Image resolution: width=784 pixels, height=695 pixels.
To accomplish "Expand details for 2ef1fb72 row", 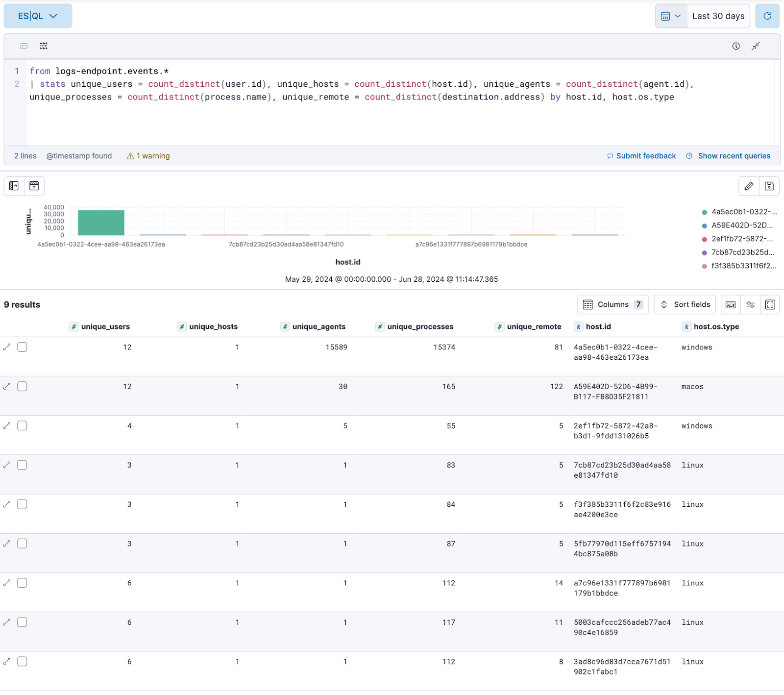I will [x=7, y=425].
